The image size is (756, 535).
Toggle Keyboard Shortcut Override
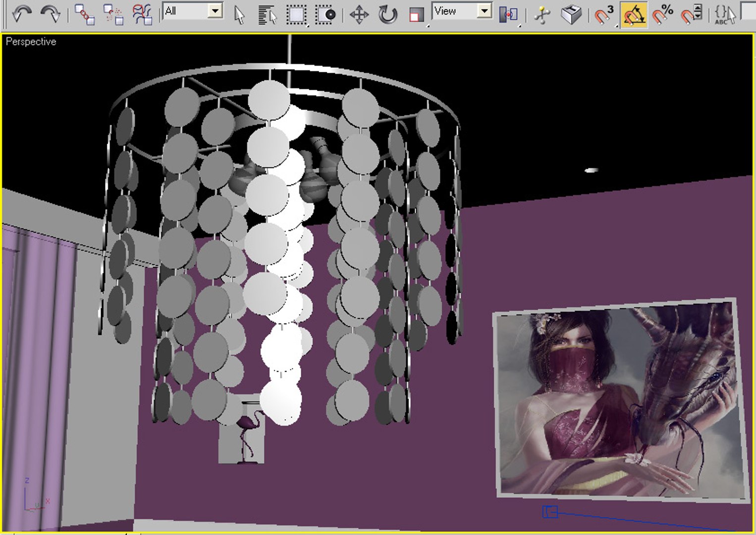point(571,14)
